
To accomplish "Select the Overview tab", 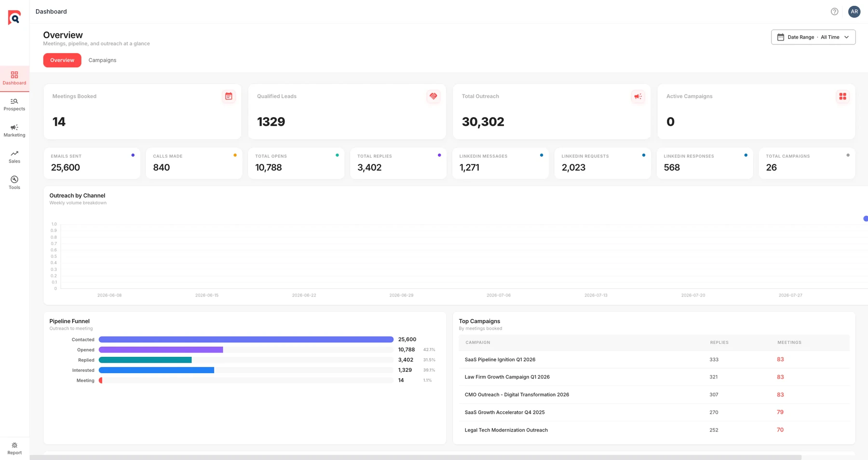I will [x=62, y=60].
